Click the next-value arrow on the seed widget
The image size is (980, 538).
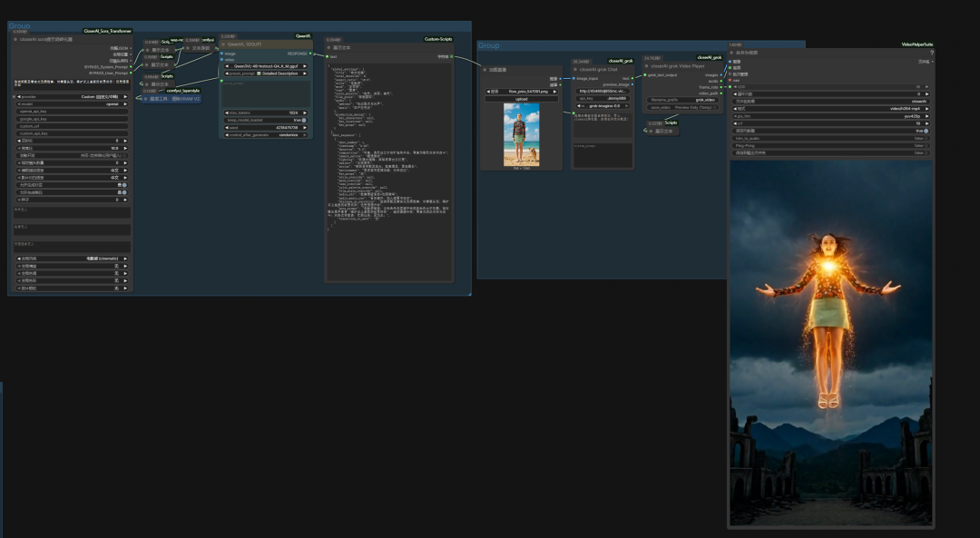click(x=304, y=128)
